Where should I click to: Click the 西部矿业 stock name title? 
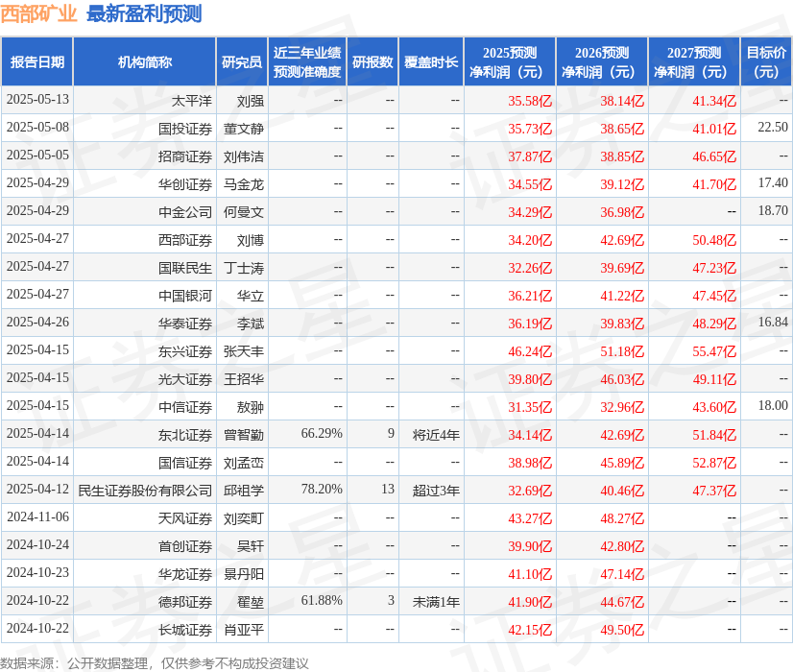pyautogui.click(x=39, y=13)
